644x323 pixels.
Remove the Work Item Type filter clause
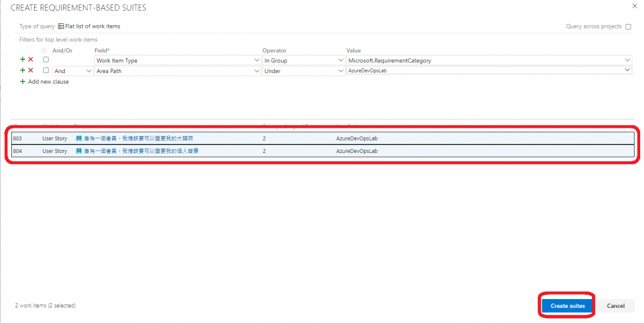point(30,60)
